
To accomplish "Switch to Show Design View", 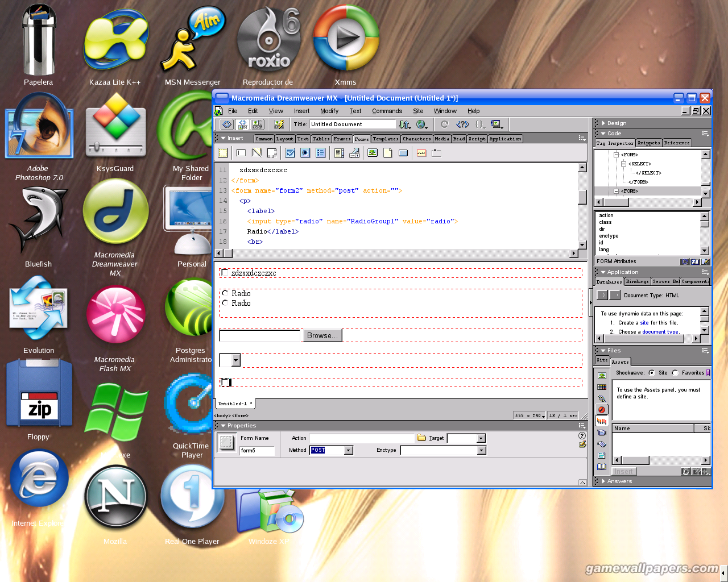I will (x=258, y=124).
